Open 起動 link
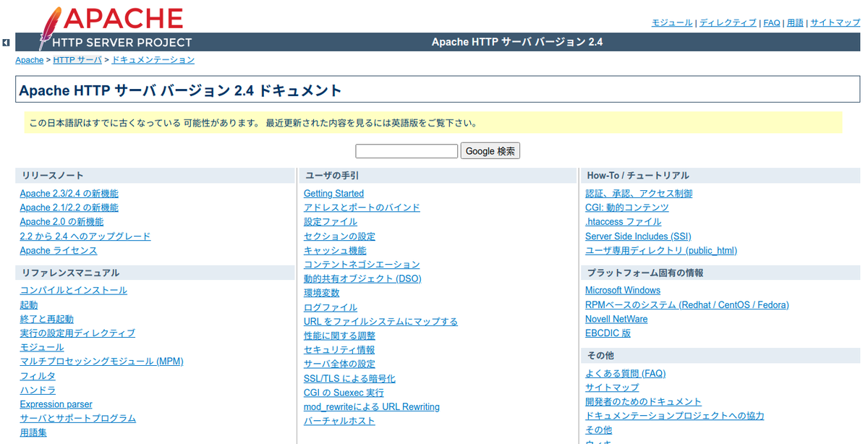The height and width of the screenshot is (444, 868). coord(29,305)
